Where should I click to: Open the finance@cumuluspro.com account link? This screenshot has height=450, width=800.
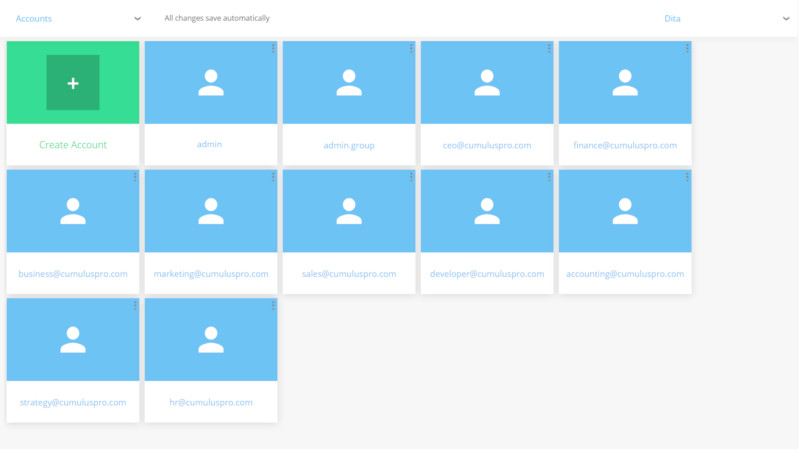(625, 145)
